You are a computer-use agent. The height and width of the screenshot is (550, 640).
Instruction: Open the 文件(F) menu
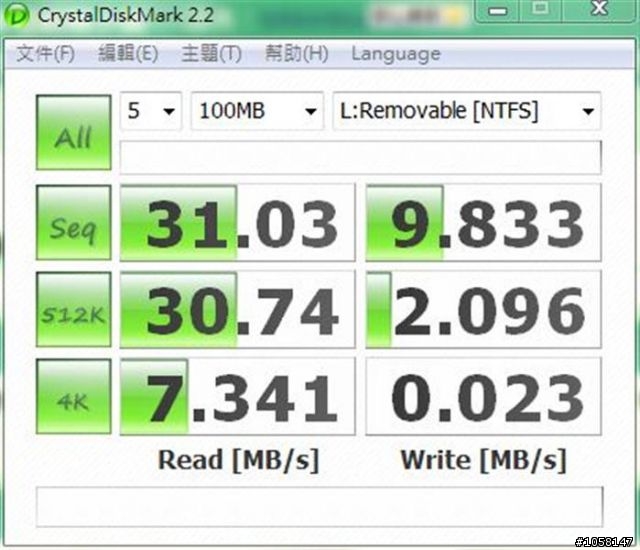point(45,53)
